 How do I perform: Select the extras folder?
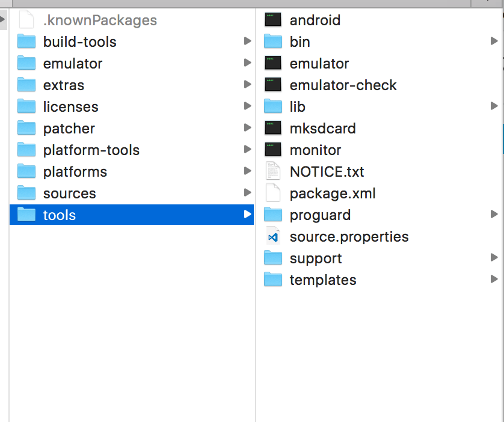tap(63, 85)
